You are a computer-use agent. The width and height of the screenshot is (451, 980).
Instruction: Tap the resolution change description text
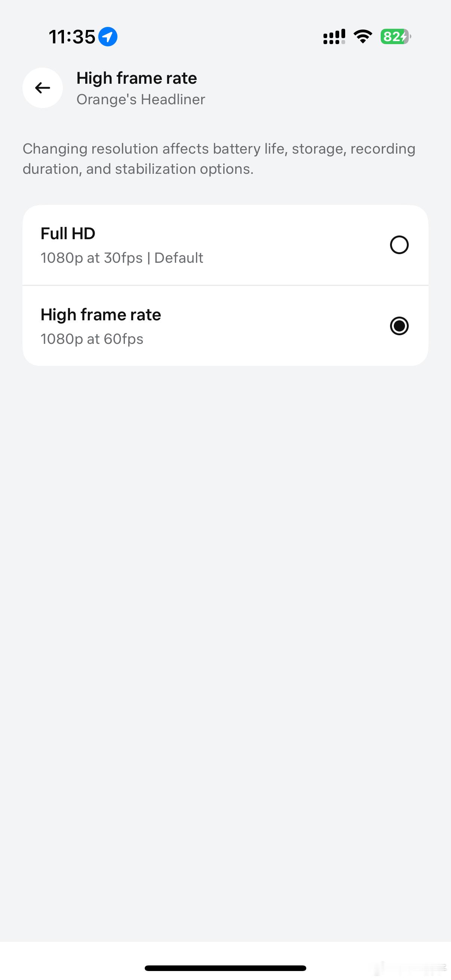pos(219,158)
